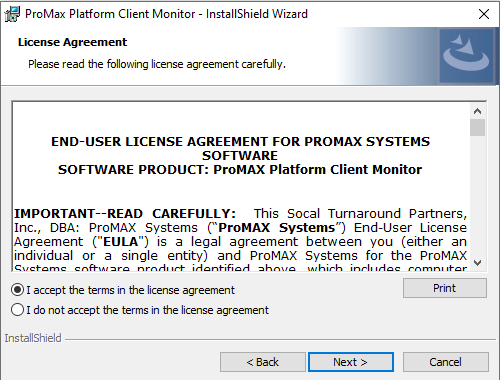Continue with the Next button
This screenshot has height=380, width=500.
pos(351,362)
